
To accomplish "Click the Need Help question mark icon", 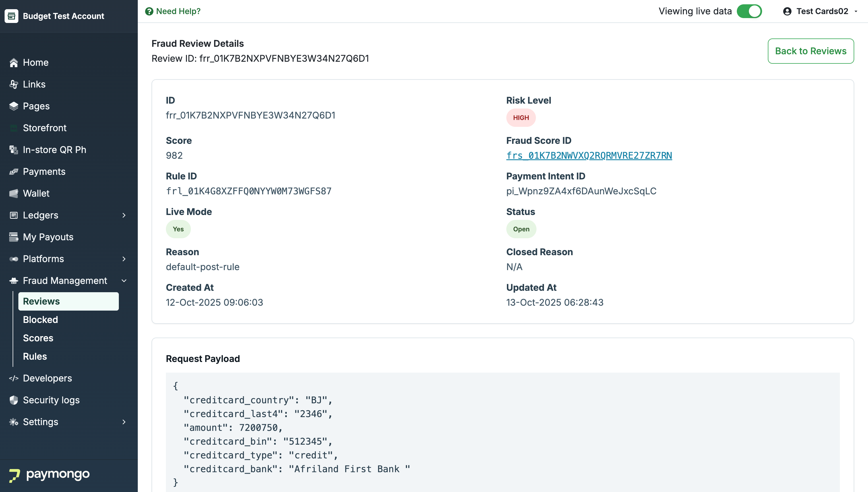I will [x=149, y=11].
